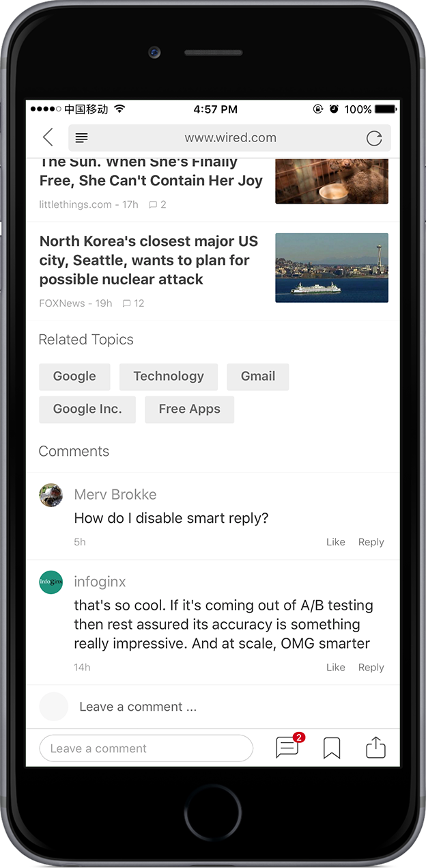The image size is (426, 868).
Task: Focus the bottom Leave a comment field
Action: pyautogui.click(x=146, y=748)
